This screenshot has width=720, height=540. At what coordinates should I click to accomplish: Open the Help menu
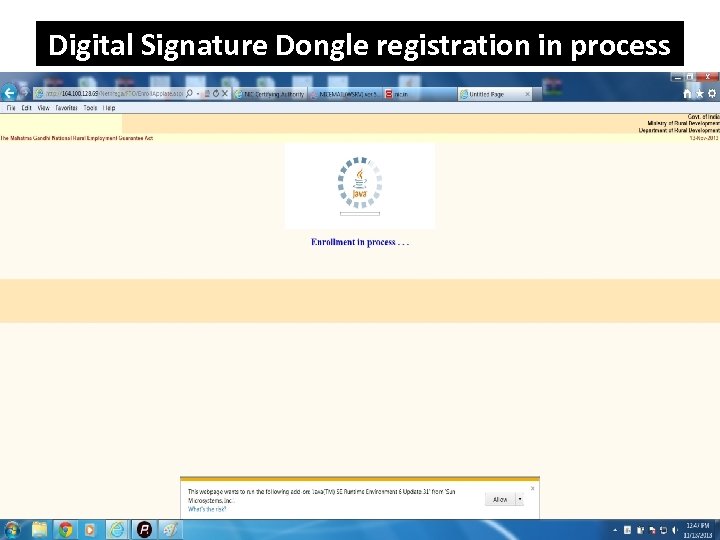pos(109,108)
